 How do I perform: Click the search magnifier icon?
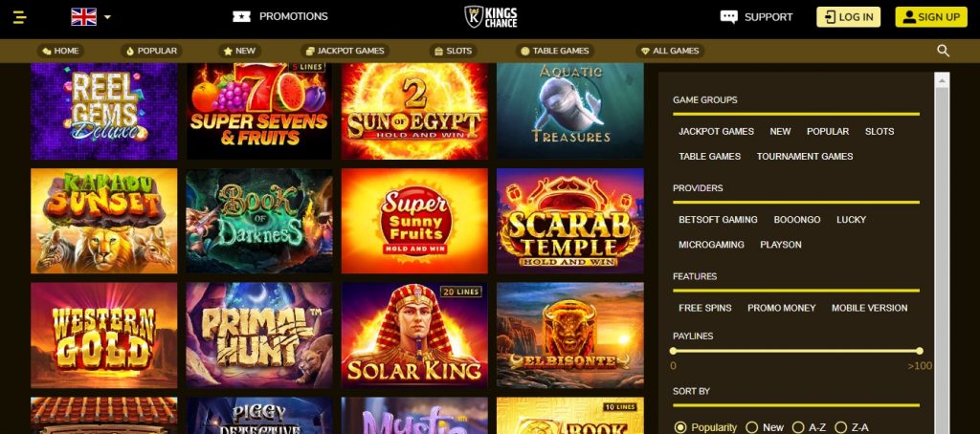click(x=943, y=52)
